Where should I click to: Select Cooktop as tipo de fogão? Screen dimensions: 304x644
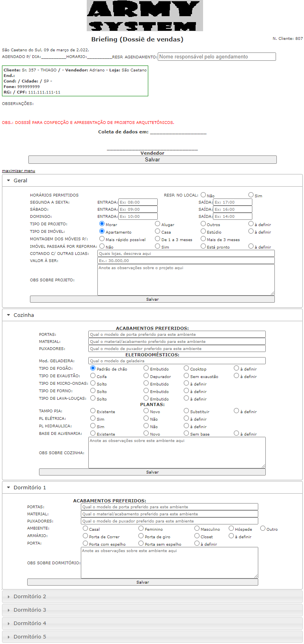[186, 368]
